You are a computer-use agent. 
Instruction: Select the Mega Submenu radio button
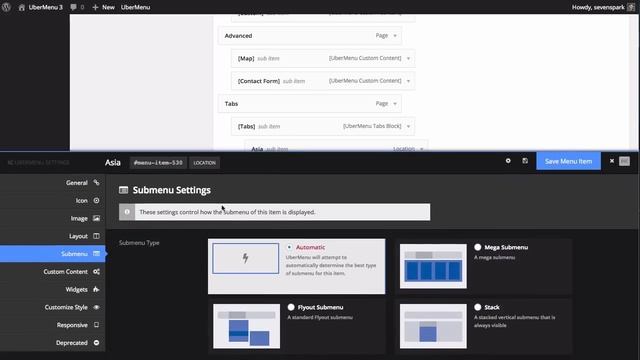[x=478, y=247]
